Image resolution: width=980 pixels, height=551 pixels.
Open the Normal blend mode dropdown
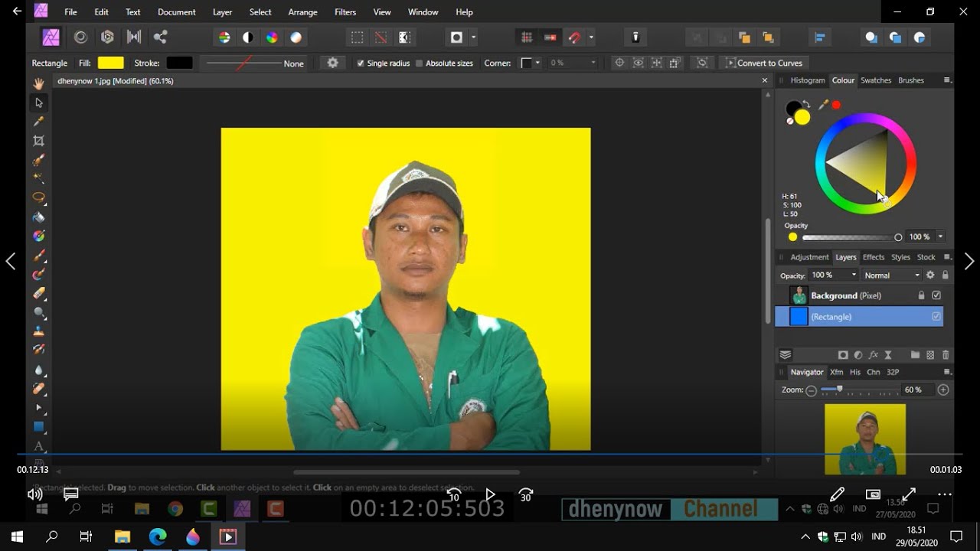(892, 275)
